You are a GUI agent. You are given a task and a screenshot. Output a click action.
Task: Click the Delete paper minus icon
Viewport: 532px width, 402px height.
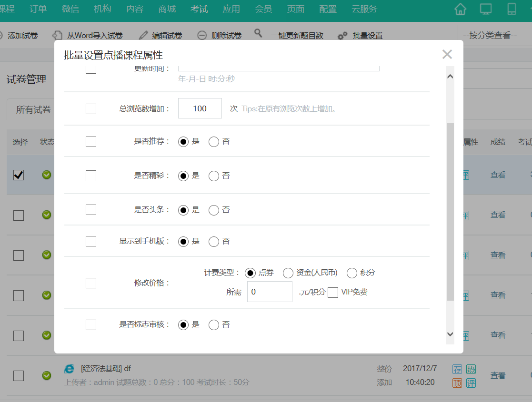tap(202, 35)
